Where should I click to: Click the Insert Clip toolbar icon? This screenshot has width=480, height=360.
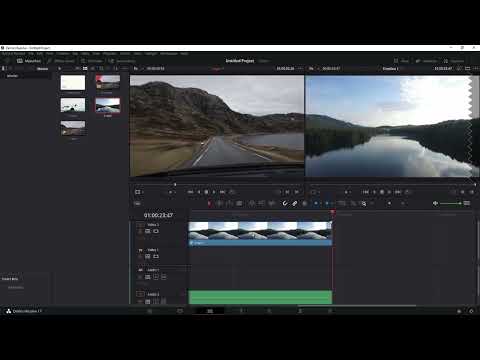252,203
